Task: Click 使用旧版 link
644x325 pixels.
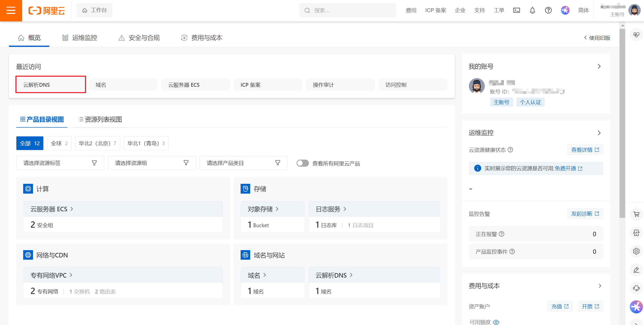Action: click(x=597, y=38)
